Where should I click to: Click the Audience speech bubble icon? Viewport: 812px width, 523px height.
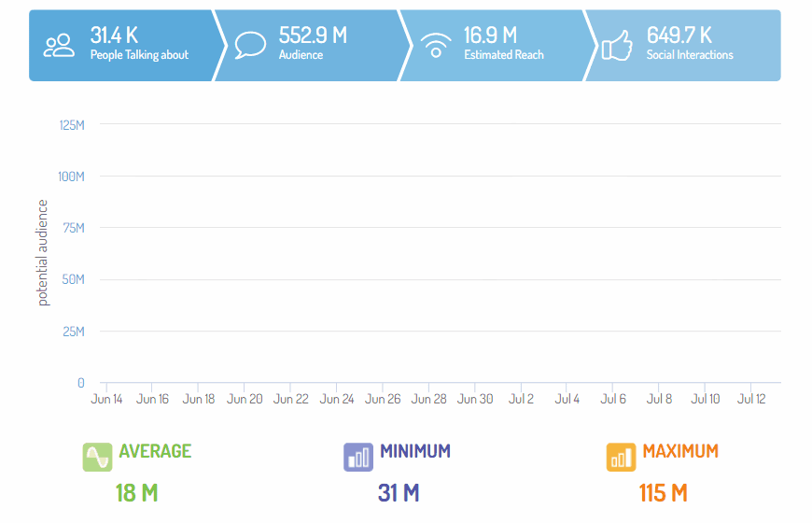tap(250, 45)
